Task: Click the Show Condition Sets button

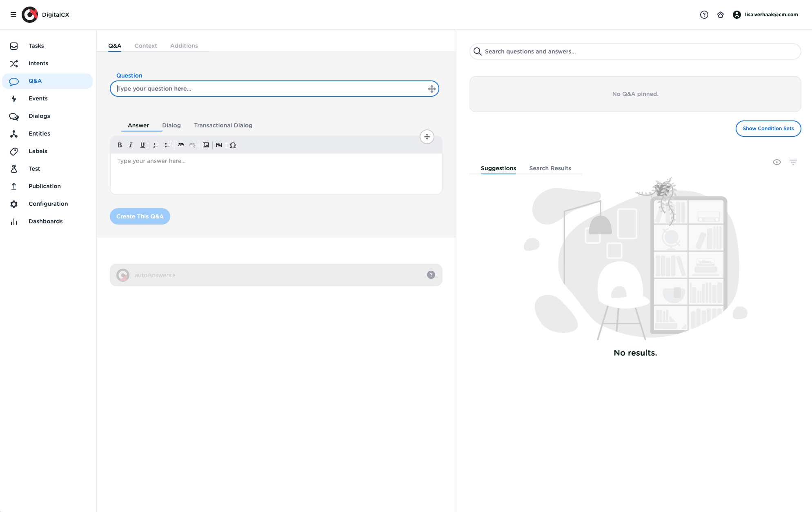Action: pos(768,129)
